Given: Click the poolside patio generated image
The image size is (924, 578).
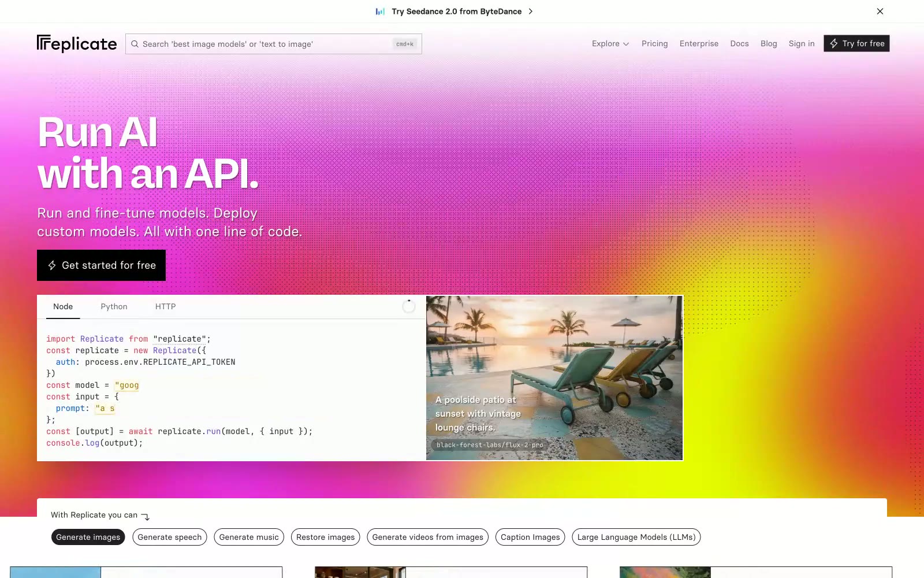Looking at the screenshot, I should [554, 378].
